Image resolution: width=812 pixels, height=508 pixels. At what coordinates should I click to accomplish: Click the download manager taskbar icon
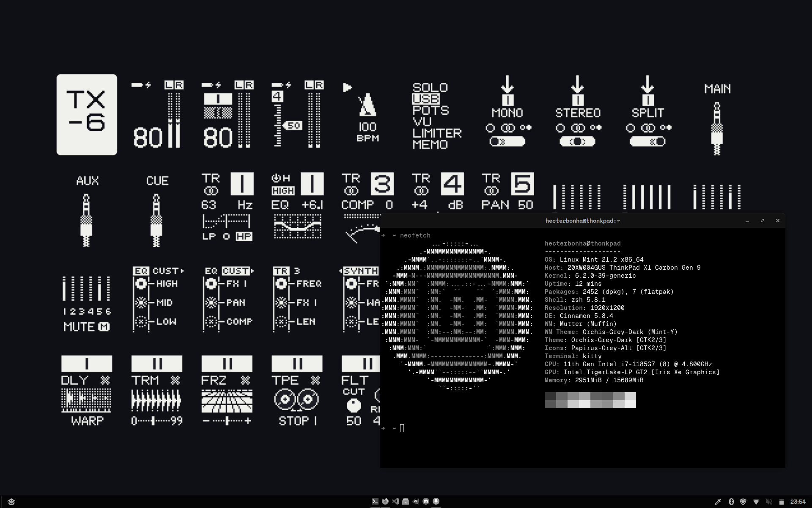coord(436,501)
